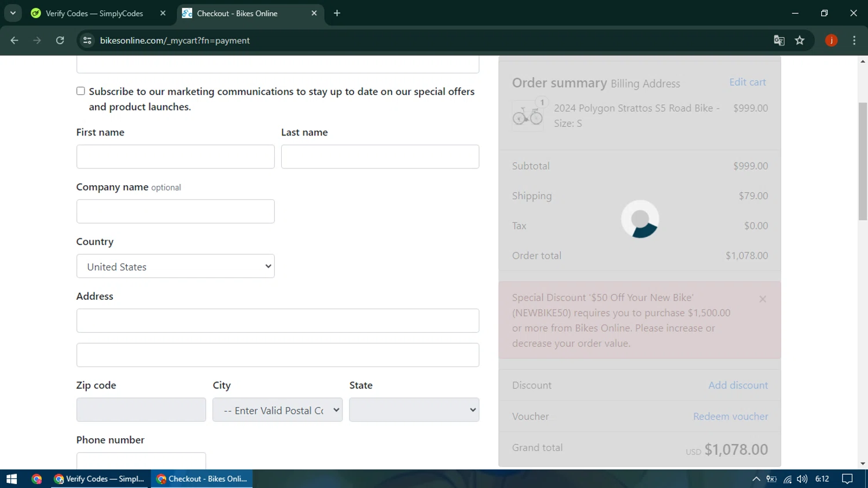Click the volume icon in system tray
868x488 pixels.
[802, 479]
